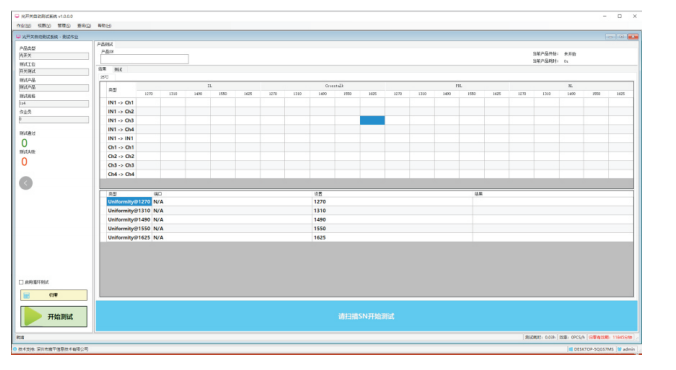
Task: Switch to the second tab above the grid
Action: tap(118, 69)
